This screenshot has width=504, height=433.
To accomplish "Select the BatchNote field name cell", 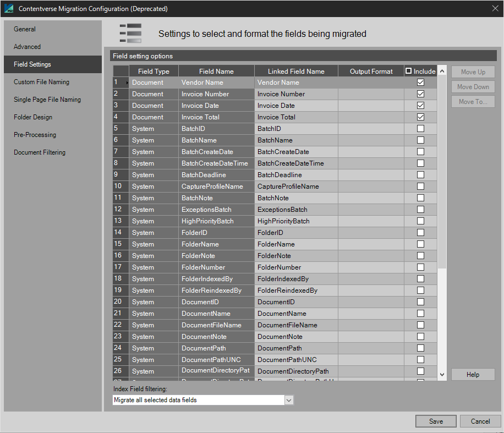I will pyautogui.click(x=216, y=198).
